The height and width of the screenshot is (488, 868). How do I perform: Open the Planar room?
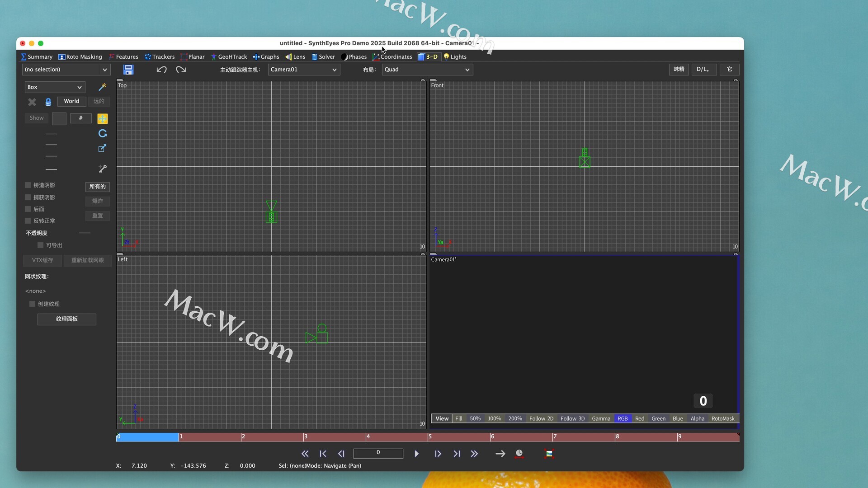(193, 57)
